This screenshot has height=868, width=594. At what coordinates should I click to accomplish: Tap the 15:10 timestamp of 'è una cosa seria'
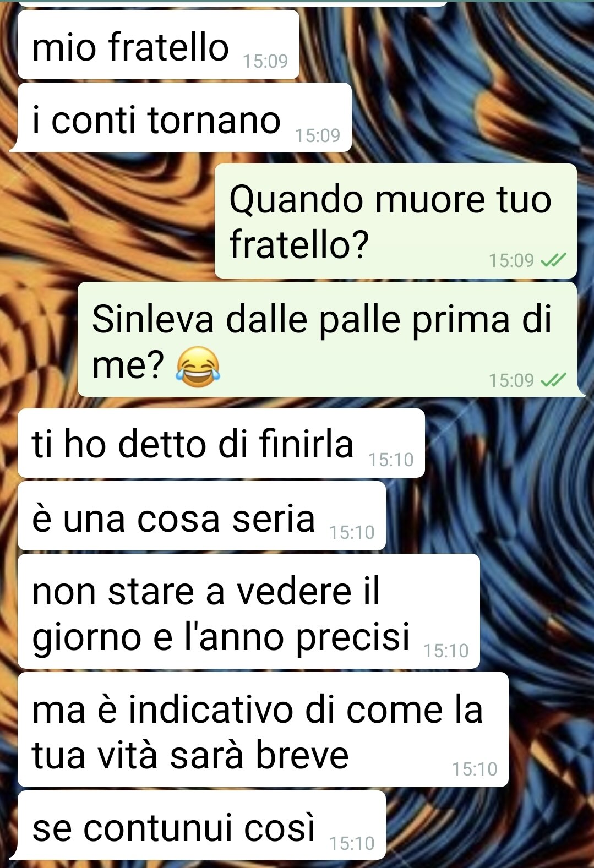point(352,532)
